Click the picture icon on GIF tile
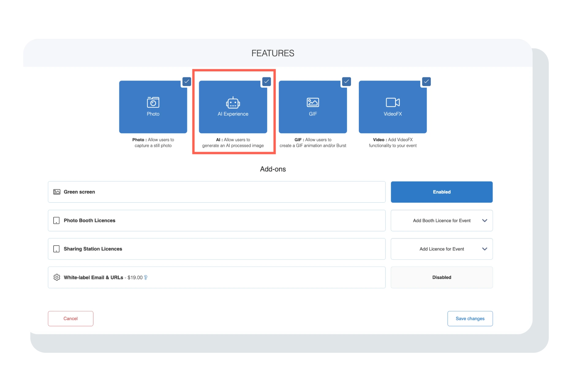The height and width of the screenshot is (392, 588). [x=313, y=102]
